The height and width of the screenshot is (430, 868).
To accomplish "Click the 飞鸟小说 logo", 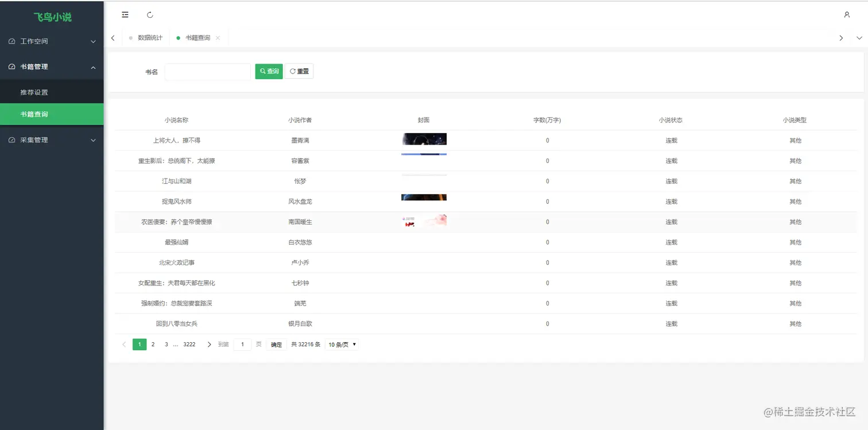I will [x=52, y=17].
